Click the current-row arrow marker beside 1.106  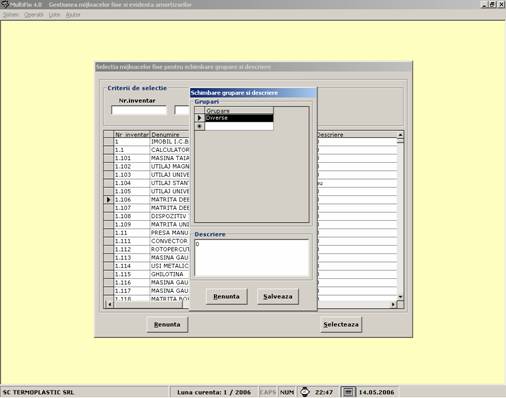pyautogui.click(x=108, y=200)
